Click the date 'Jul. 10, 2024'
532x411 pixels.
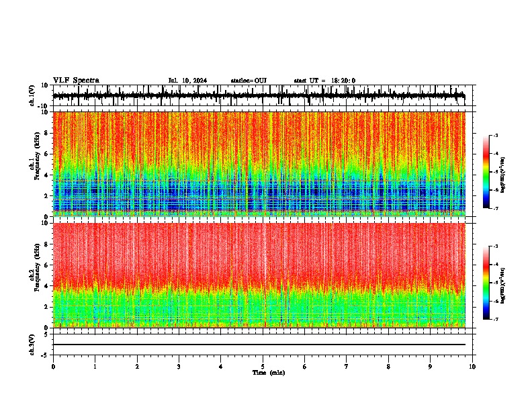[187, 81]
